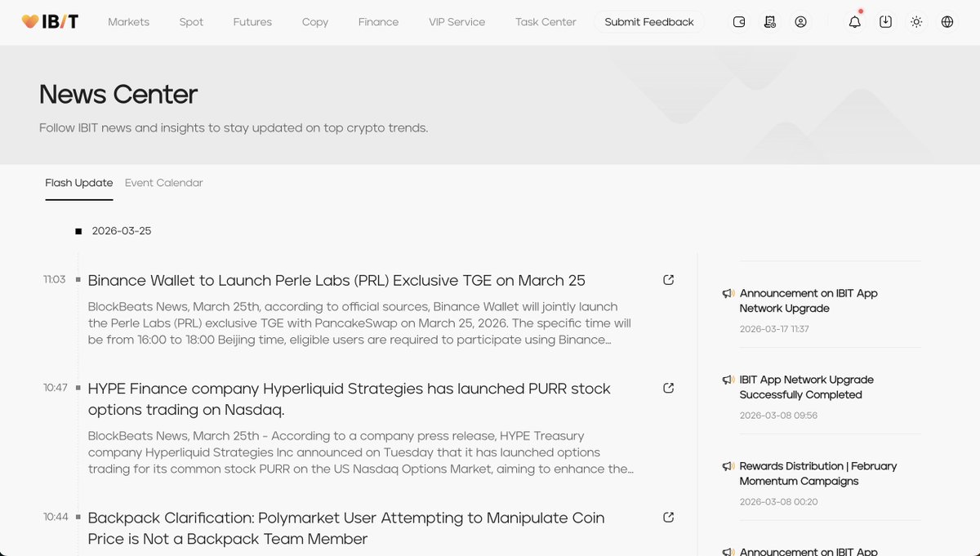Click the 2026-03-25 date label

pos(122,231)
